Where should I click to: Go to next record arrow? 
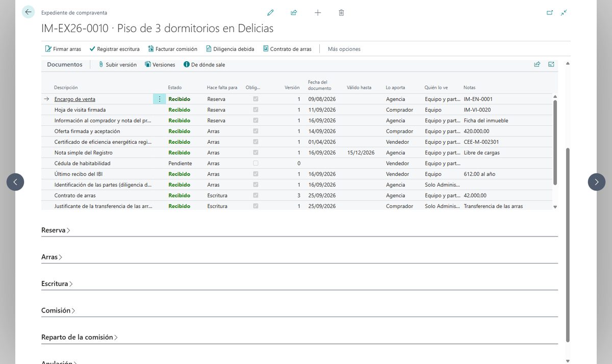(x=597, y=182)
